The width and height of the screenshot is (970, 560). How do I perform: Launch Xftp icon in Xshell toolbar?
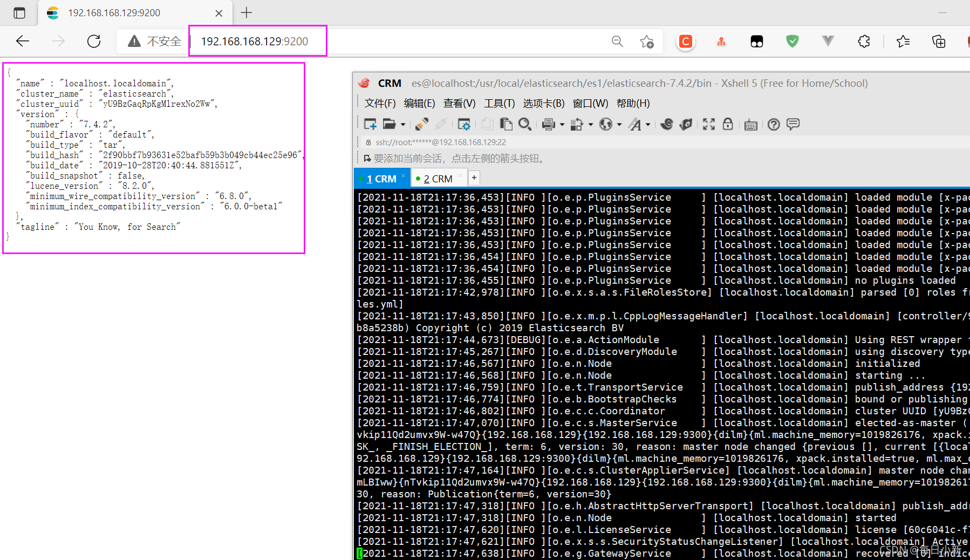tap(686, 125)
